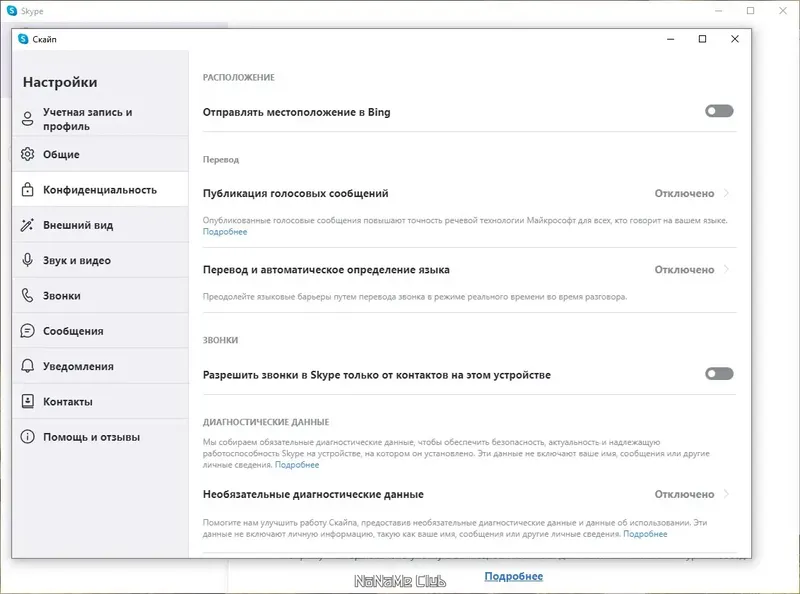Click the ДИАГНОСТИЧЕСКИЕ ДАННЫЕ section heading

click(266, 422)
